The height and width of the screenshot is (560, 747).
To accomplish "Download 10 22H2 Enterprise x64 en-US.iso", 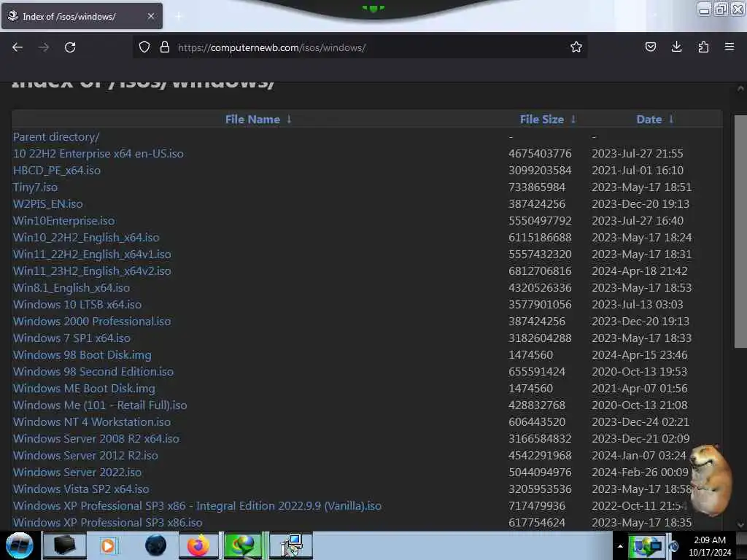I will (x=98, y=154).
